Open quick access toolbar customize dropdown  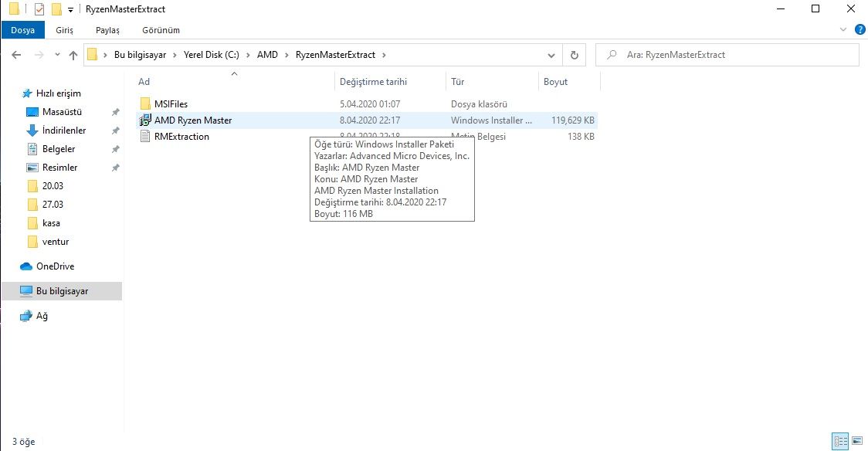[x=71, y=9]
